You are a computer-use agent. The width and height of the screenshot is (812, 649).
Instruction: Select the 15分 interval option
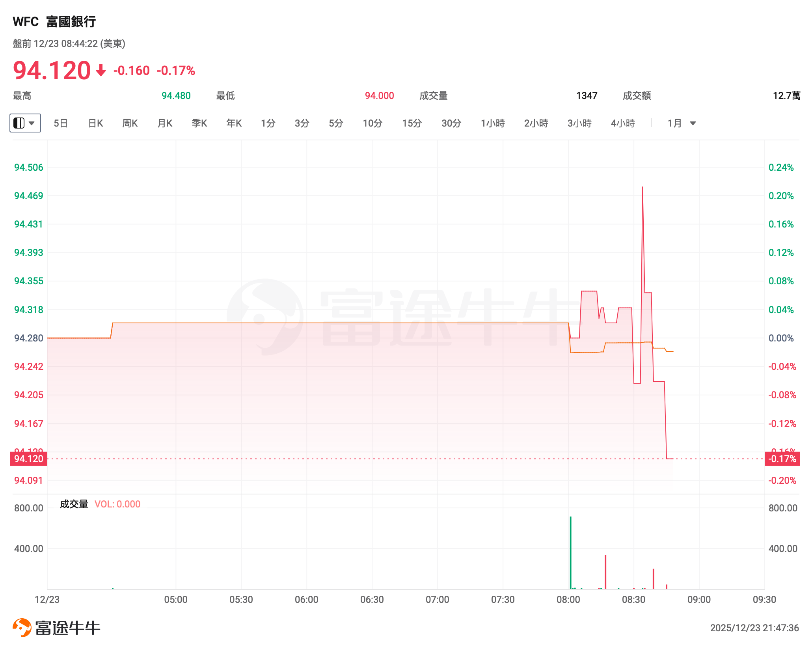[x=412, y=123]
